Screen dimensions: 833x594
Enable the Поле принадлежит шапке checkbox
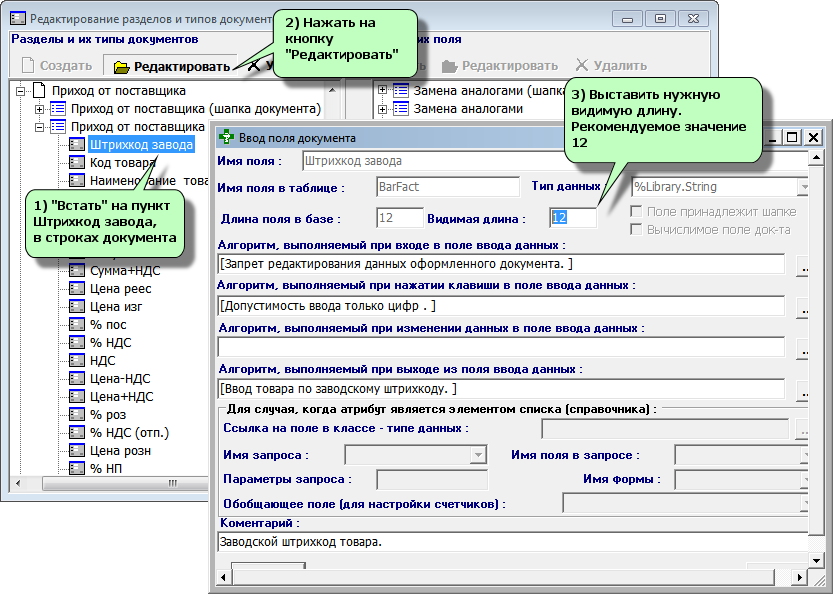point(637,212)
